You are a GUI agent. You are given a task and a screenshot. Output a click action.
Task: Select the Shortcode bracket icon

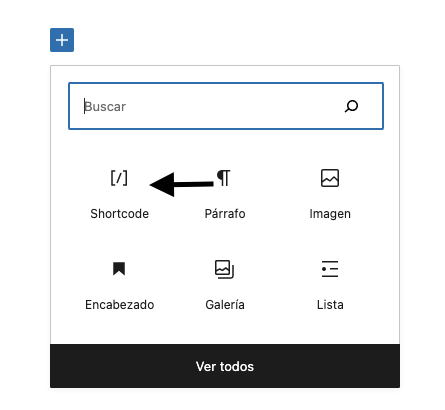pos(119,178)
